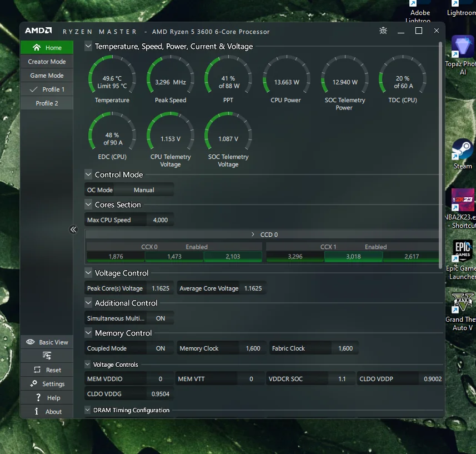Open Settings in the sidebar
Screen dimensions: 476x454
coord(47,384)
